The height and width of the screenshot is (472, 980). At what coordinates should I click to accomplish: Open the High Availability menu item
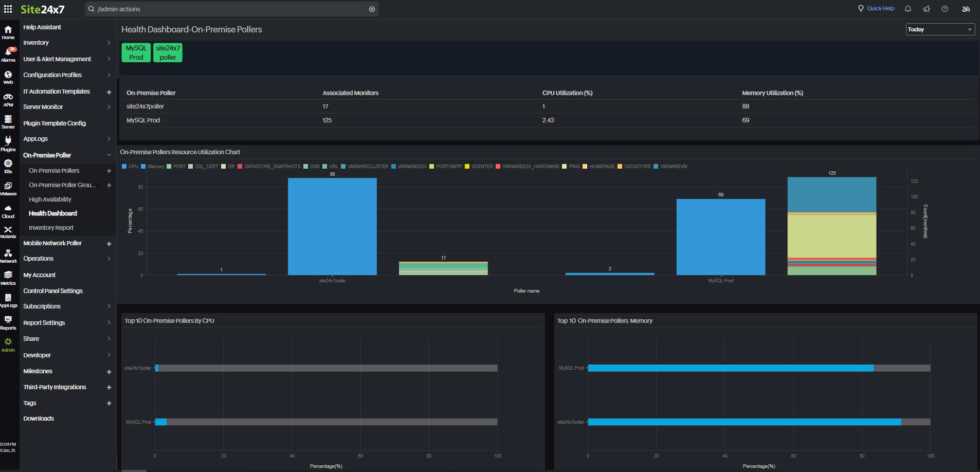[50, 199]
